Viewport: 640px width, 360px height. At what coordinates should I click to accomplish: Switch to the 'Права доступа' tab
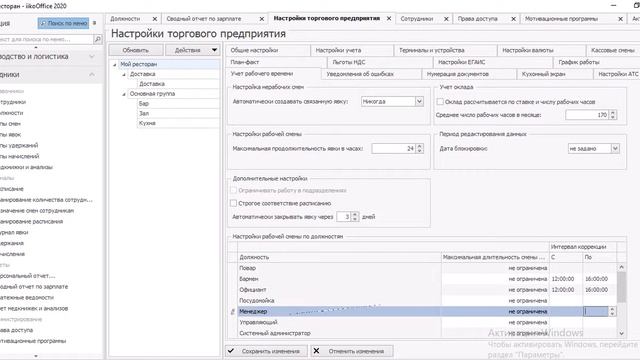pyautogui.click(x=478, y=19)
